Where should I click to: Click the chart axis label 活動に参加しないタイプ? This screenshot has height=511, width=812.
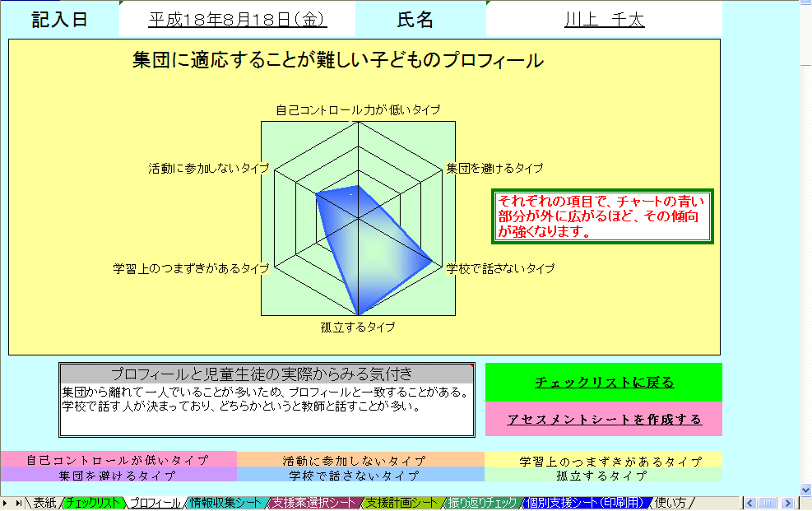(209, 168)
